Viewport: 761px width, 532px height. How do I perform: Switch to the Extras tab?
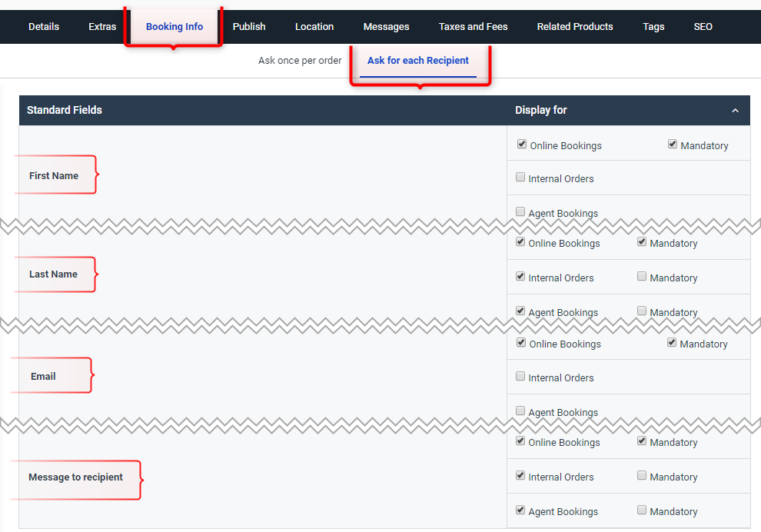[x=102, y=27]
